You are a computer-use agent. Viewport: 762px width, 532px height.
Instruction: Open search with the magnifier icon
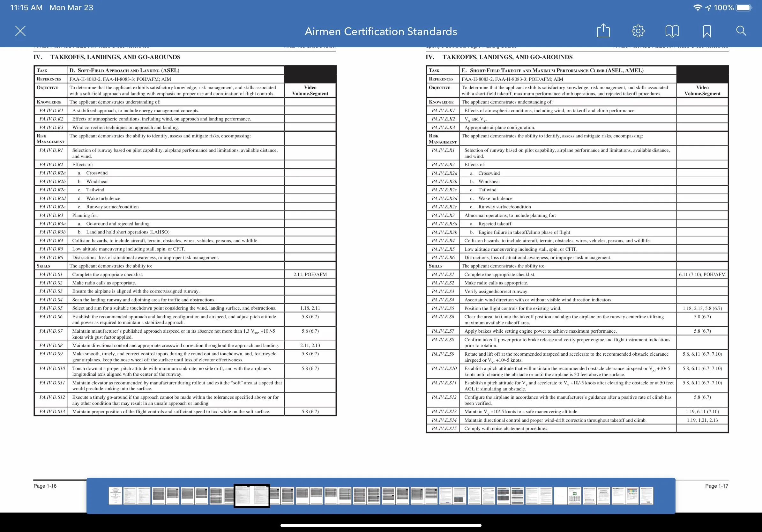(x=741, y=31)
